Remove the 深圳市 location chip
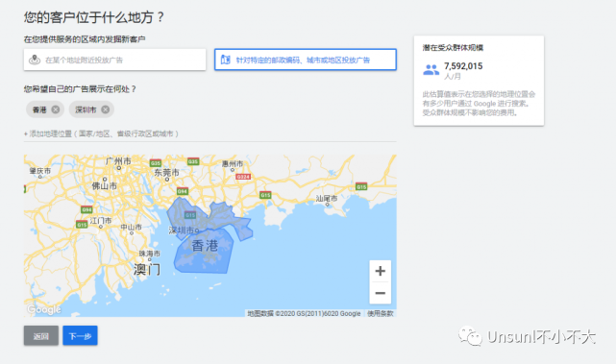The width and height of the screenshot is (616, 364). (x=106, y=109)
